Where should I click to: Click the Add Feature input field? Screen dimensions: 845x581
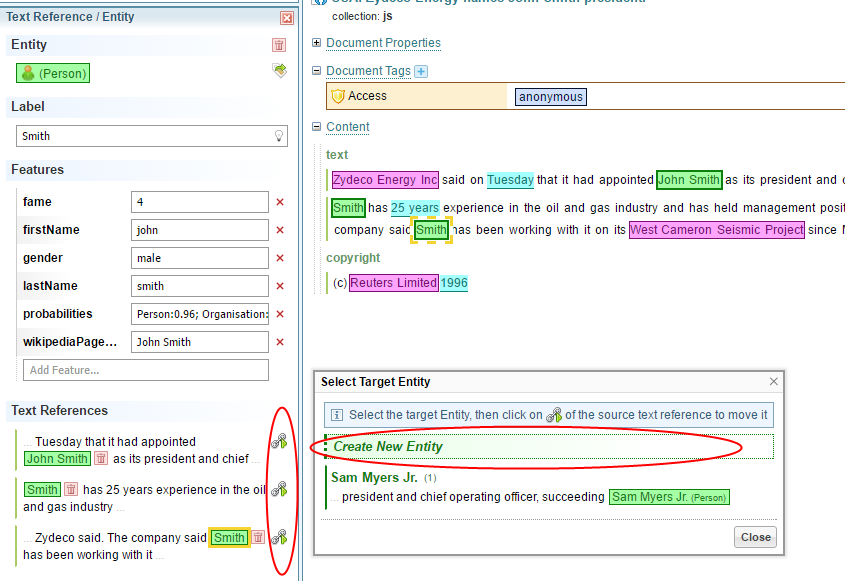pos(145,370)
